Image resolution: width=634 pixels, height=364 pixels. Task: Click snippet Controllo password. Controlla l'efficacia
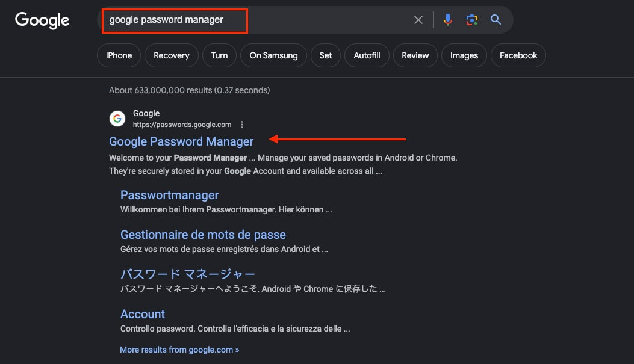coord(235,329)
